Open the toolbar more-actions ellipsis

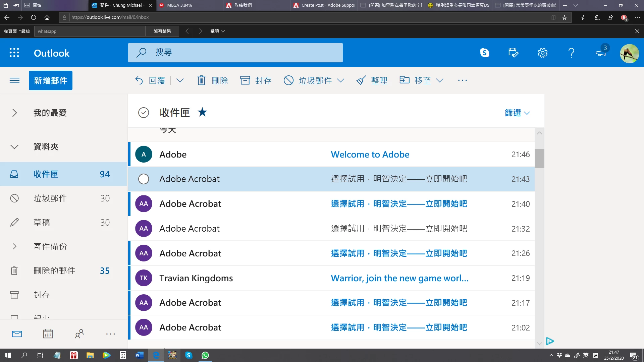point(463,80)
